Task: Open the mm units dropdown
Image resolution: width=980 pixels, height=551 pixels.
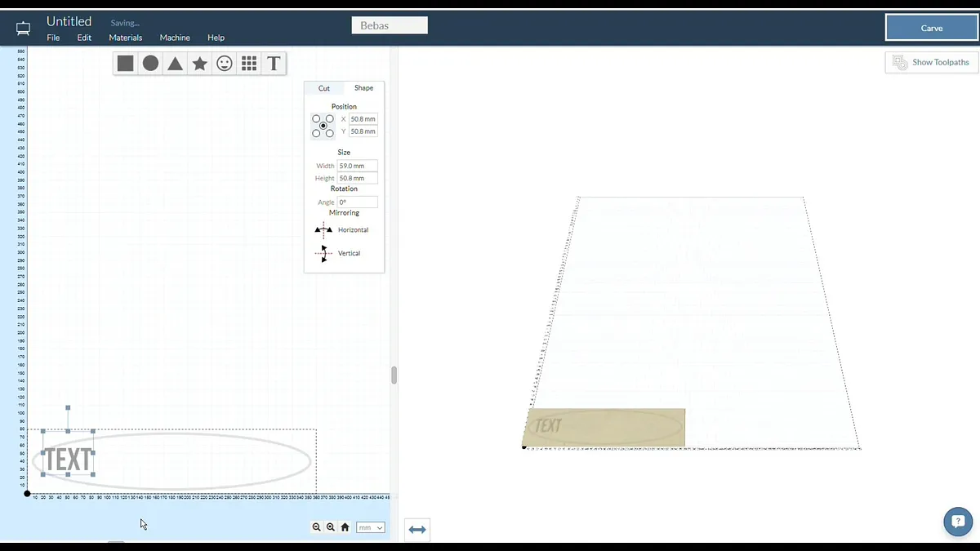Action: pos(370,527)
